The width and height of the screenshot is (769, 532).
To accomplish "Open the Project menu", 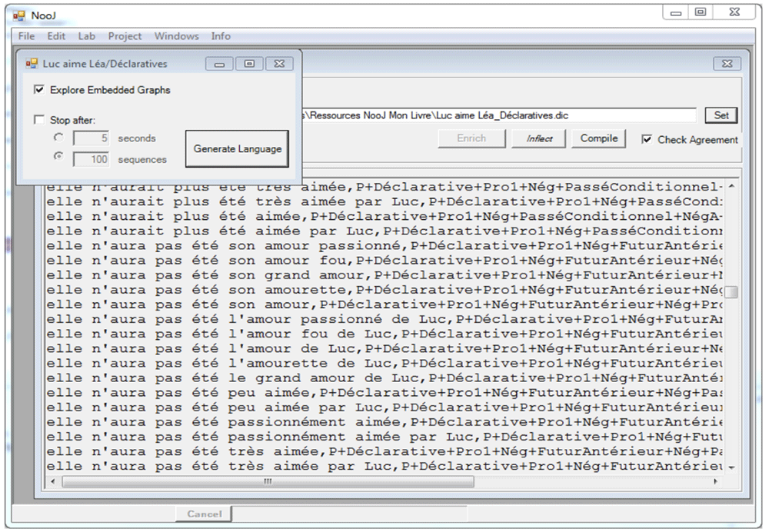I will [x=125, y=36].
